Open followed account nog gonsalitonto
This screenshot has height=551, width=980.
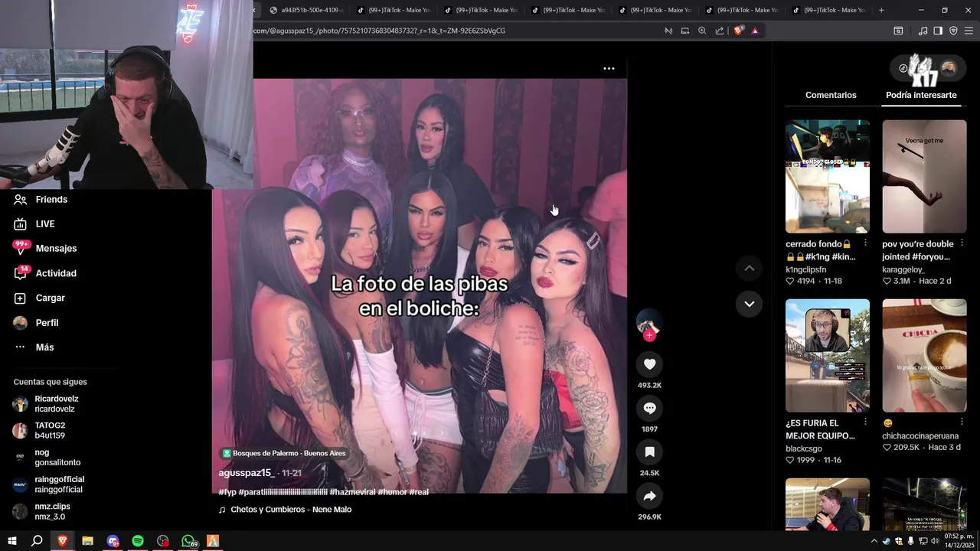click(x=47, y=457)
